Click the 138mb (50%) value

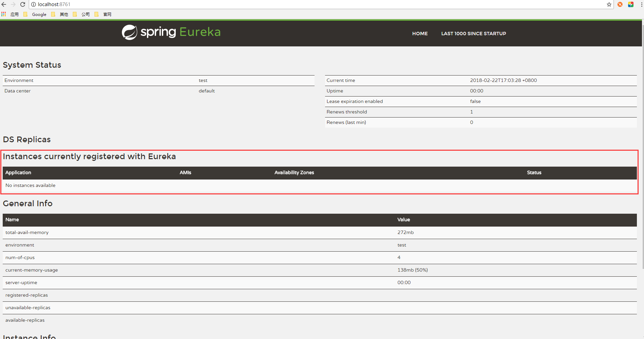tap(413, 270)
